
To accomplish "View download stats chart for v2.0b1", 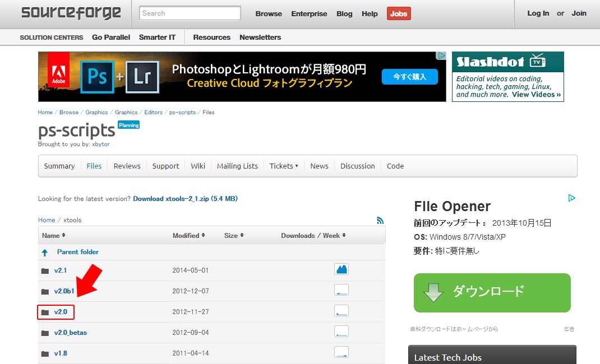I will (x=341, y=290).
